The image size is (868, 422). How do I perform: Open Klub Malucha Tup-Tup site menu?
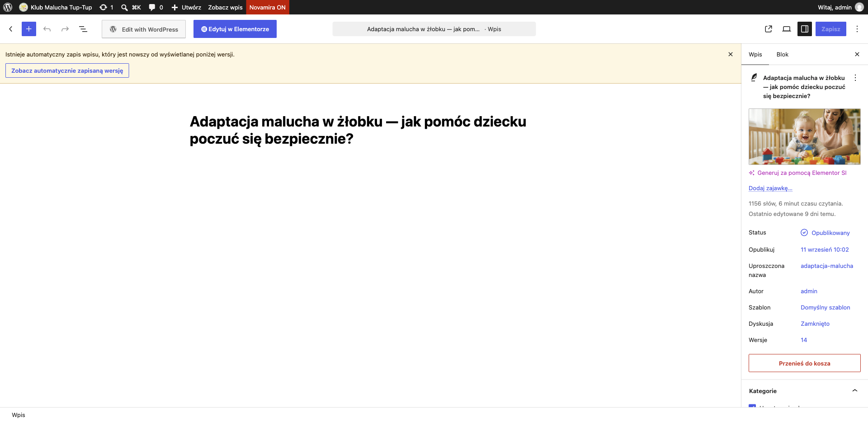[x=56, y=7]
